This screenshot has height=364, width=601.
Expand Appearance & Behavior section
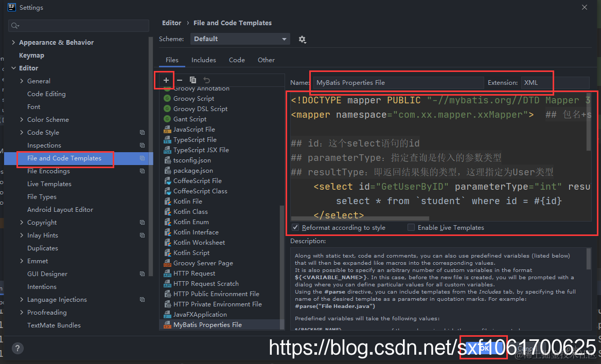pos(13,43)
